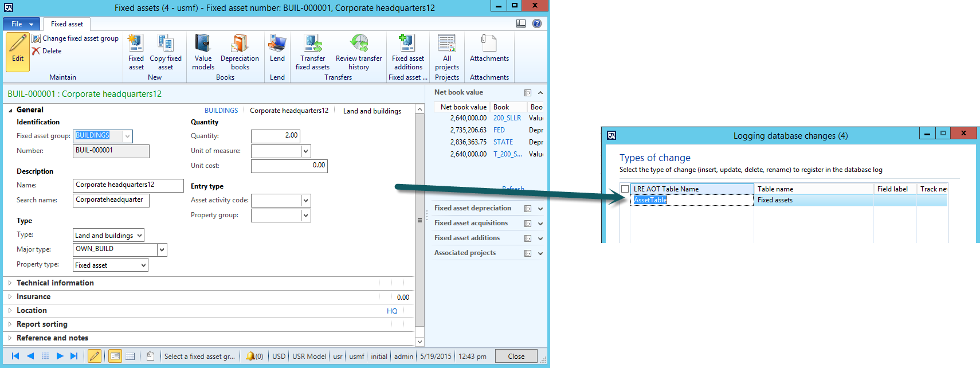
Task: Expand the Fixed asset depreciation panel
Action: [x=540, y=209]
